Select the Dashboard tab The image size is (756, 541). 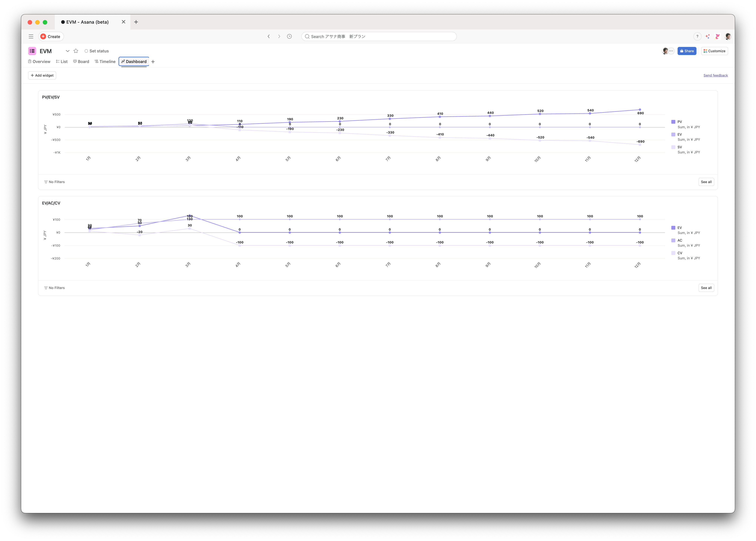click(x=134, y=62)
